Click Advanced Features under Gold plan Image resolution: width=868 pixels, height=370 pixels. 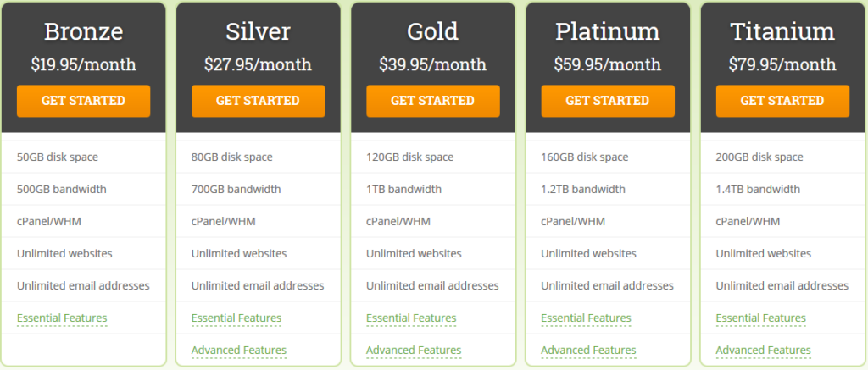(414, 350)
